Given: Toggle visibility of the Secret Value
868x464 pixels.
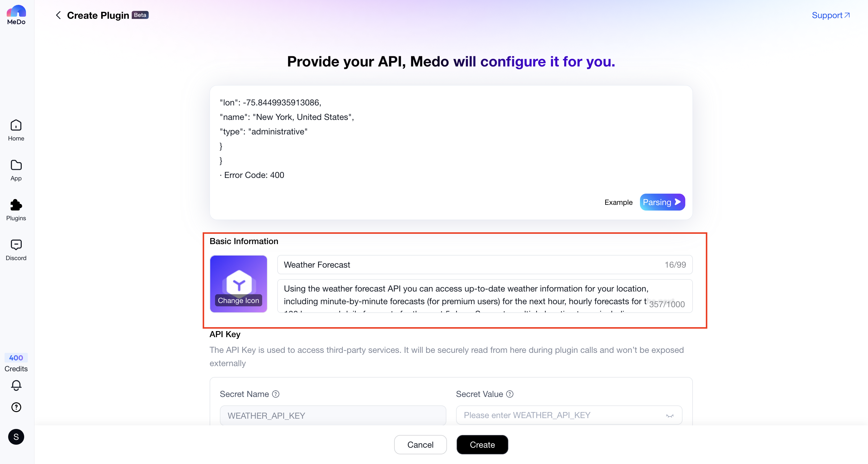Looking at the screenshot, I should pyautogui.click(x=670, y=415).
